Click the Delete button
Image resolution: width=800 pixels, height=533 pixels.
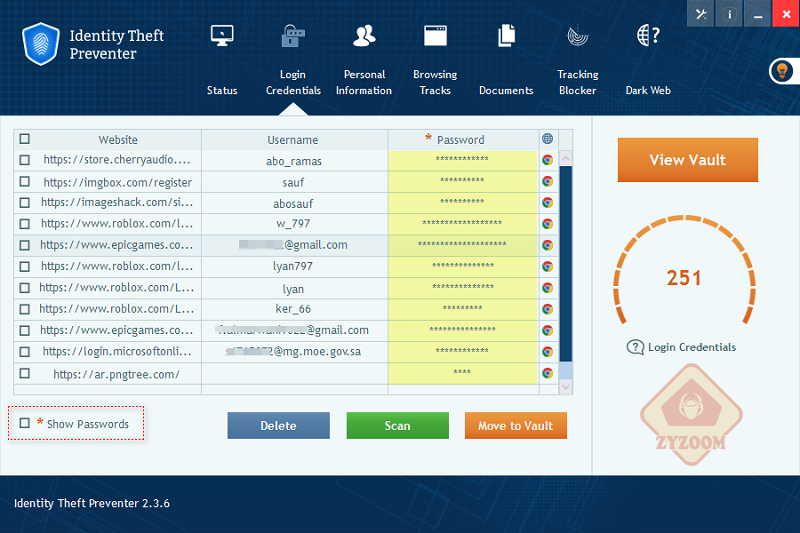click(x=279, y=425)
